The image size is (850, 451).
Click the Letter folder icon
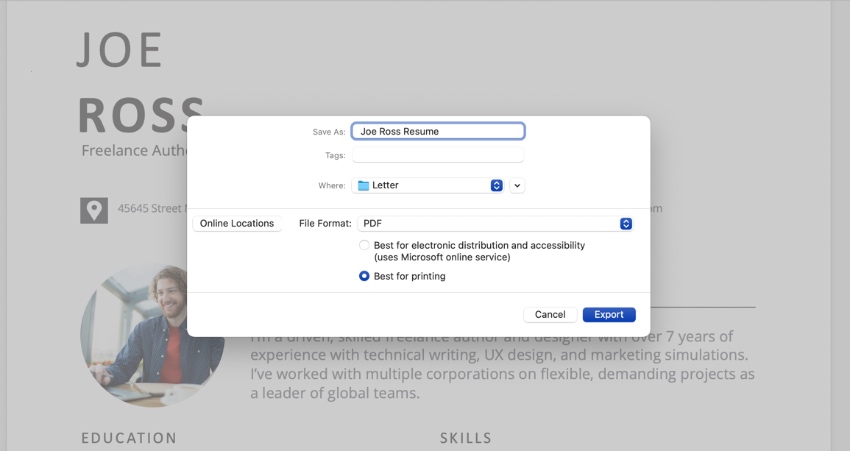[x=363, y=185]
